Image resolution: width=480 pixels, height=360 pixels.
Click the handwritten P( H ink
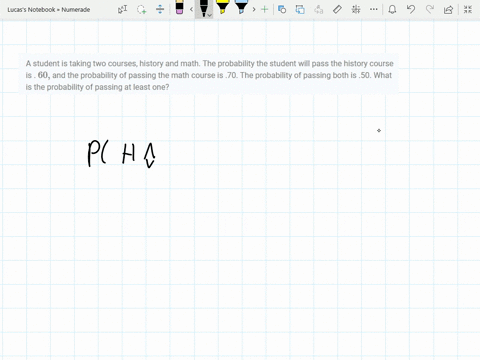point(121,153)
